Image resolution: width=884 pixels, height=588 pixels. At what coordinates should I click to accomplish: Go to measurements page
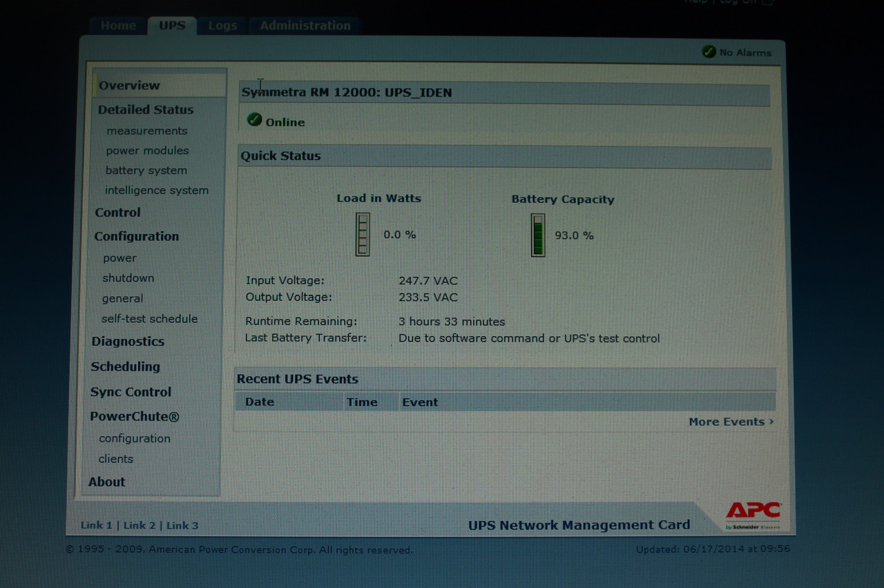tap(146, 130)
